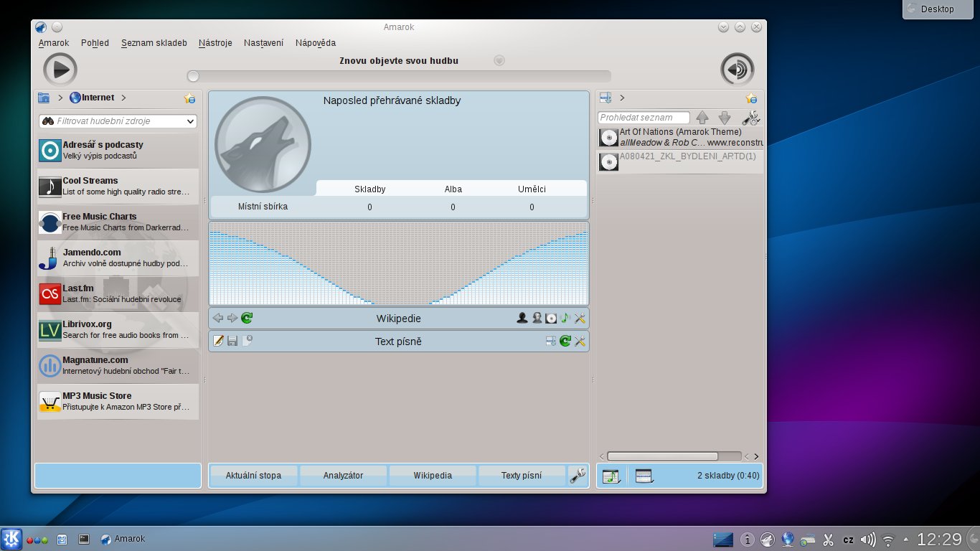
Task: Select Art Of Nations playlist track
Action: (680, 137)
